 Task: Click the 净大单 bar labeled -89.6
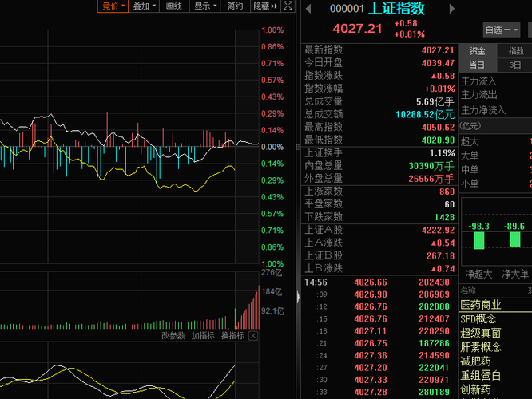click(515, 239)
